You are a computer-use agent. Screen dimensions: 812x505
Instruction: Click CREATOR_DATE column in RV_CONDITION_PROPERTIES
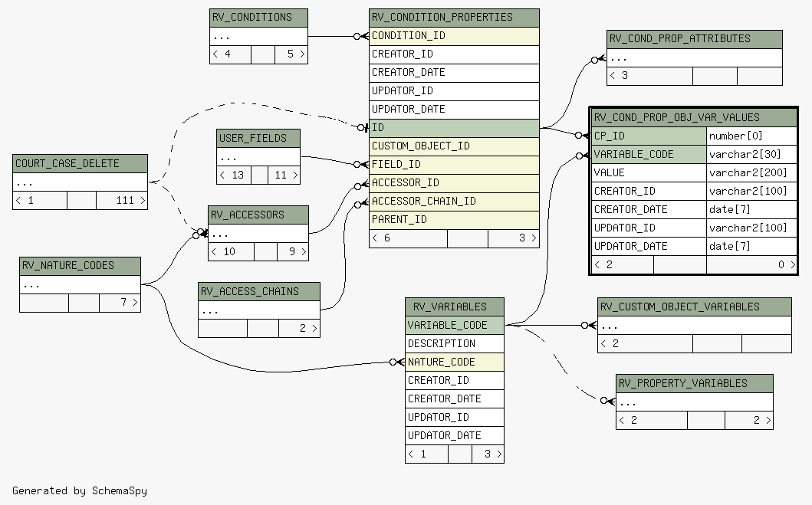pyautogui.click(x=454, y=73)
